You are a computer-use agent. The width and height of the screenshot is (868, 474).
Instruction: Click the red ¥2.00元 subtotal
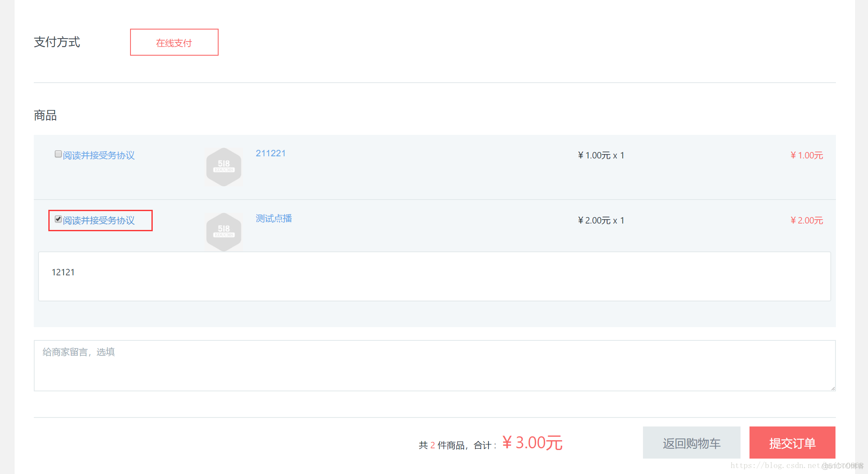(806, 221)
